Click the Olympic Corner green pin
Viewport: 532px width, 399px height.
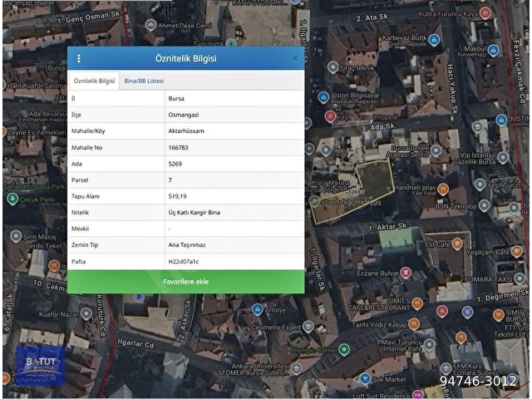click(344, 349)
